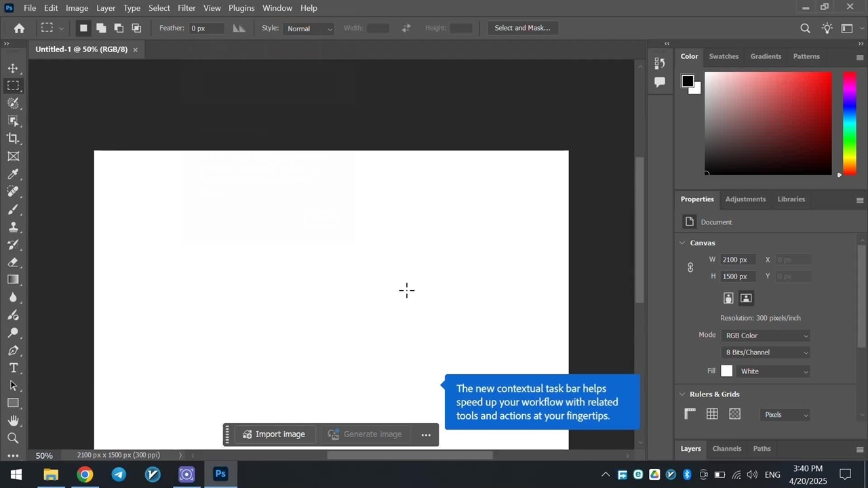
Task: Select the Hand tool
Action: click(x=13, y=421)
